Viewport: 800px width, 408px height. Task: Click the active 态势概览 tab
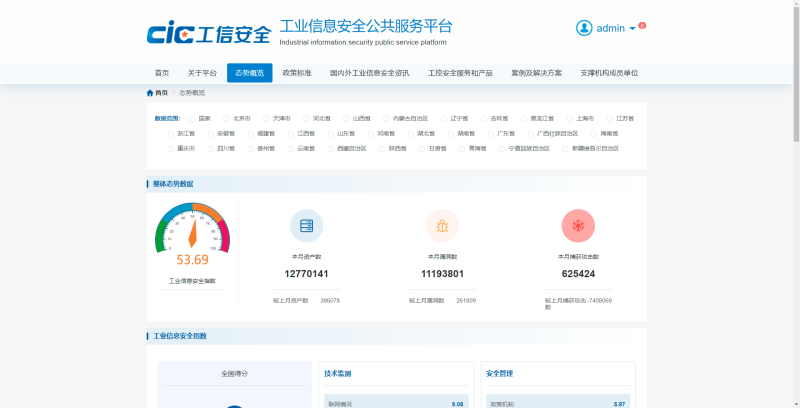pyautogui.click(x=249, y=73)
